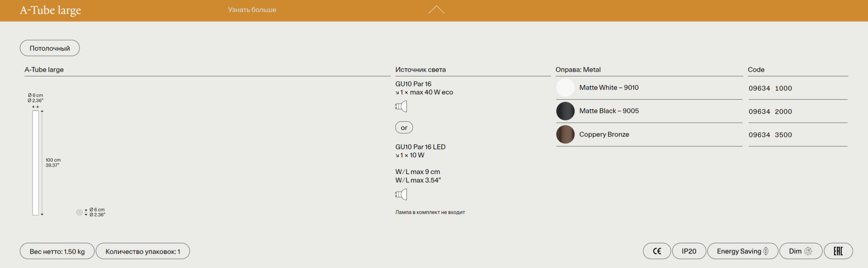This screenshot has width=868, height=268.
Task: Click product code 09634 2000
Action: point(770,112)
